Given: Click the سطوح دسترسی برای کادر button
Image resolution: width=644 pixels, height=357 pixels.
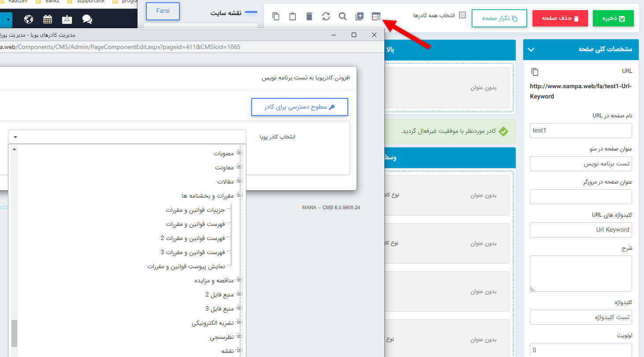Looking at the screenshot, I should click(300, 107).
